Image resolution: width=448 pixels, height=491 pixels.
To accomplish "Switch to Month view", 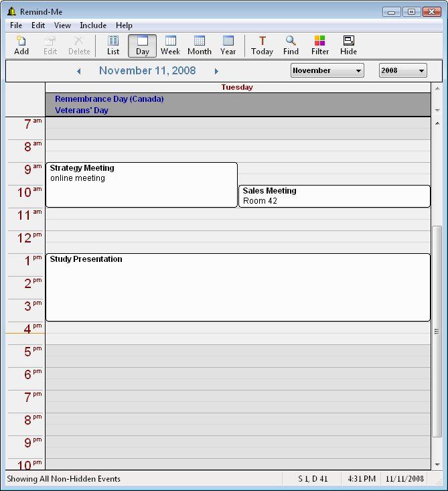I will (200, 46).
